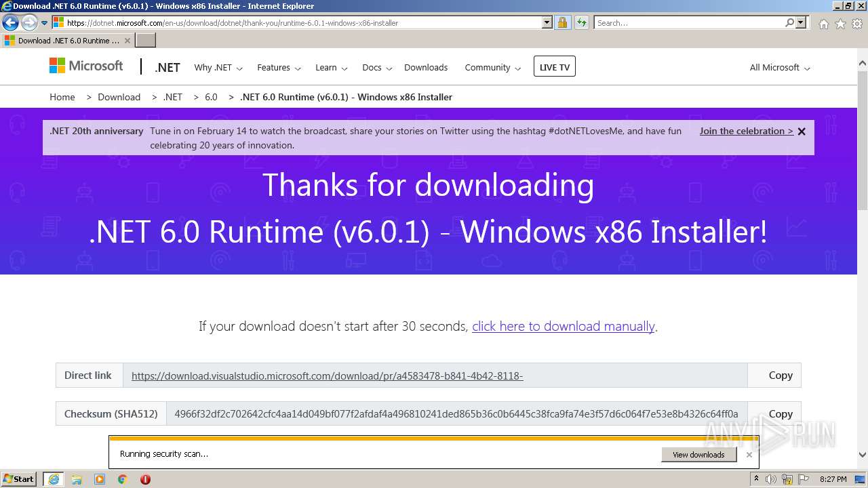The width and height of the screenshot is (868, 488).
Task: Click the .NET brand link
Action: tap(167, 67)
